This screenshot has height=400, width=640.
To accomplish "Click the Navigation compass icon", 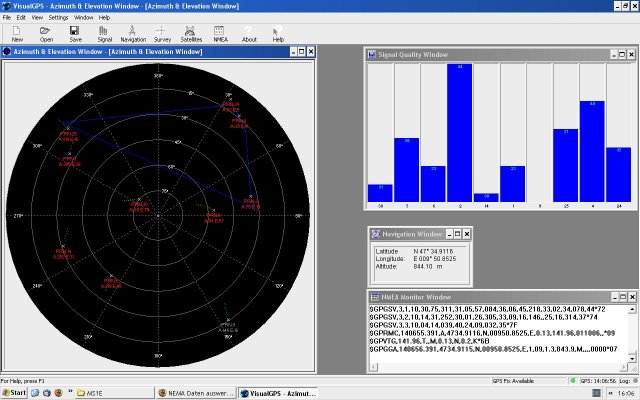I will tap(133, 34).
